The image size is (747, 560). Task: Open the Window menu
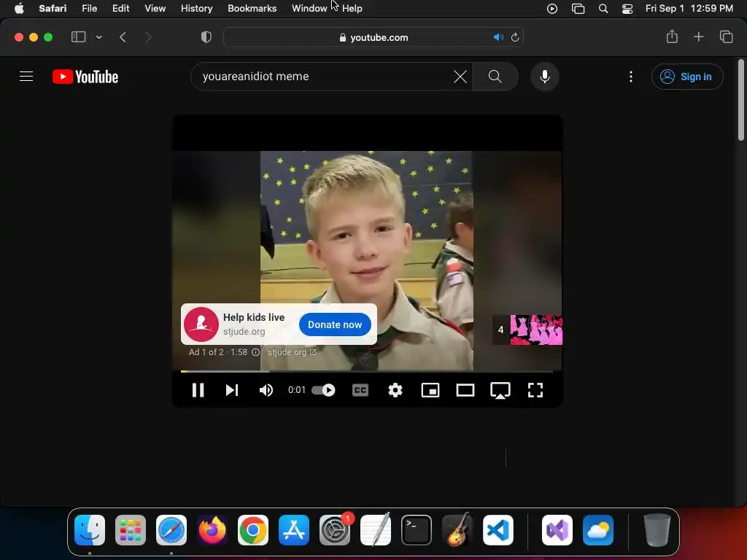309,8
